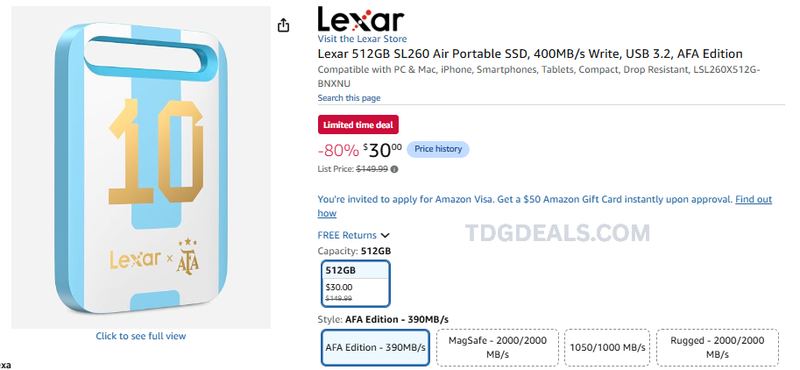Click the Limited time deal badge

(358, 125)
